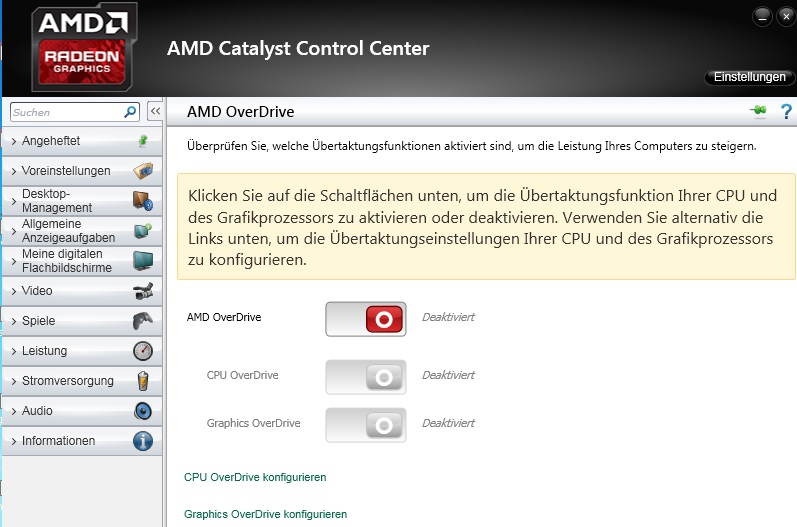Image resolution: width=797 pixels, height=527 pixels.
Task: Expand the Leistung section chevron
Action: [14, 351]
